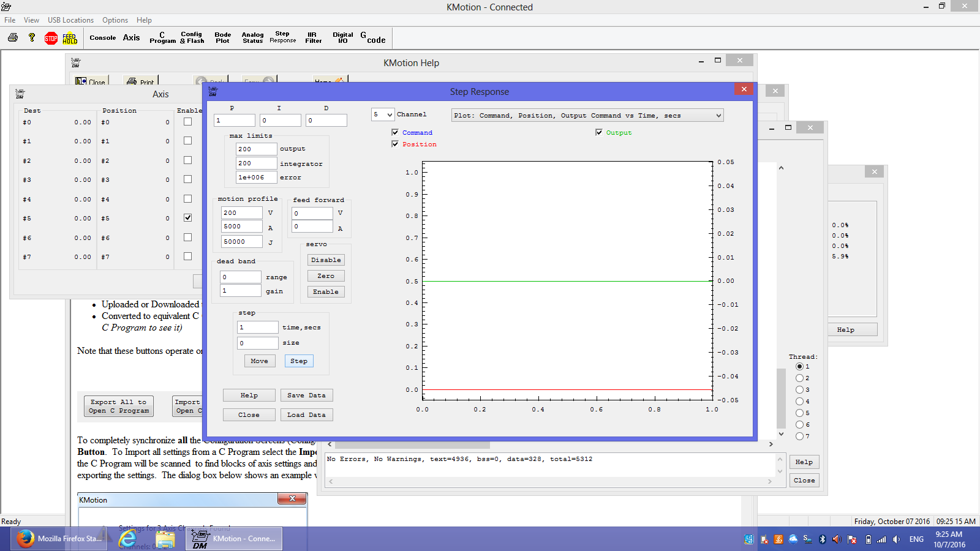
Task: Click the Feed Hold toolbar icon
Action: tap(70, 39)
